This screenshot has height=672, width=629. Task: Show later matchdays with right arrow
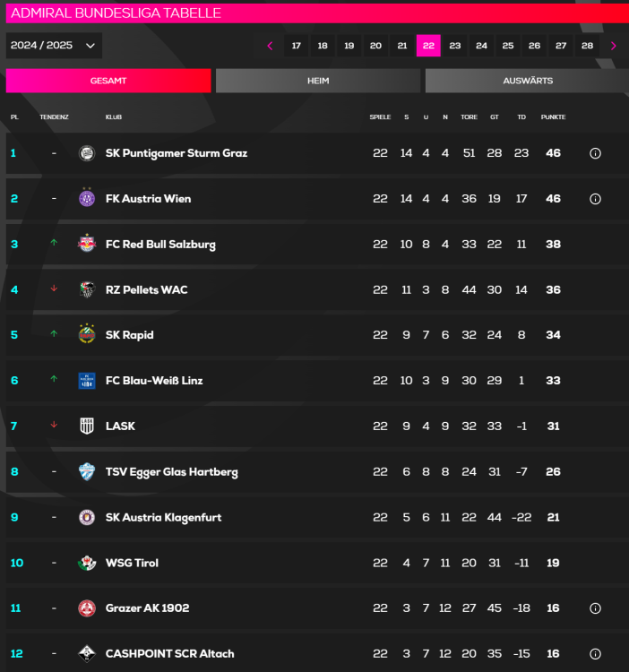[614, 46]
